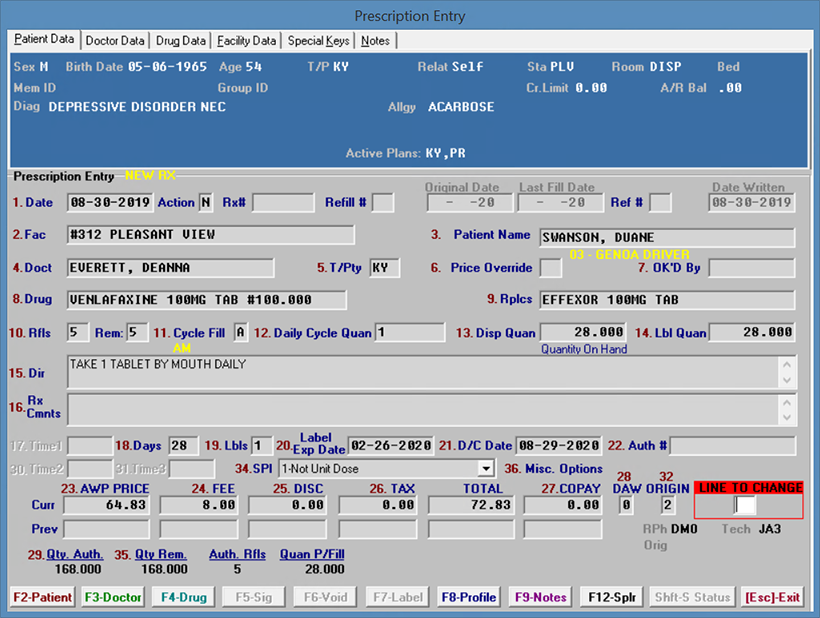This screenshot has height=618, width=820.
Task: Click the F3-Doctor button
Action: point(112,597)
